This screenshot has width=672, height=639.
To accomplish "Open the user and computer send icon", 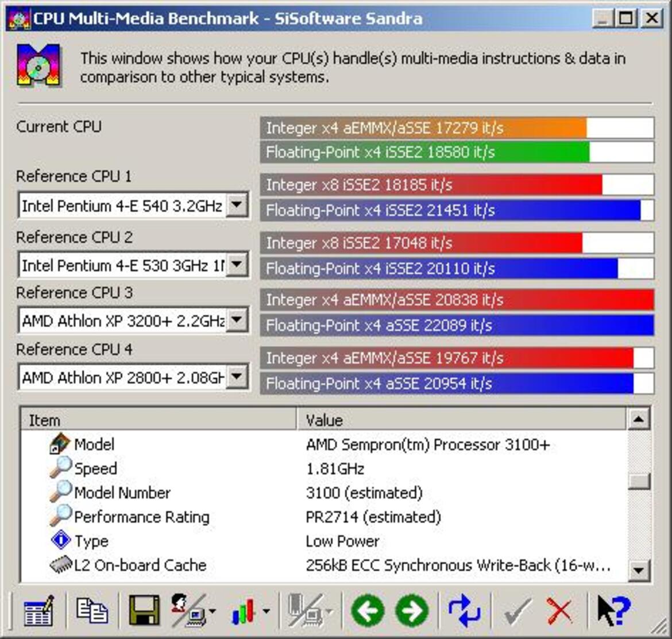I will tap(188, 610).
